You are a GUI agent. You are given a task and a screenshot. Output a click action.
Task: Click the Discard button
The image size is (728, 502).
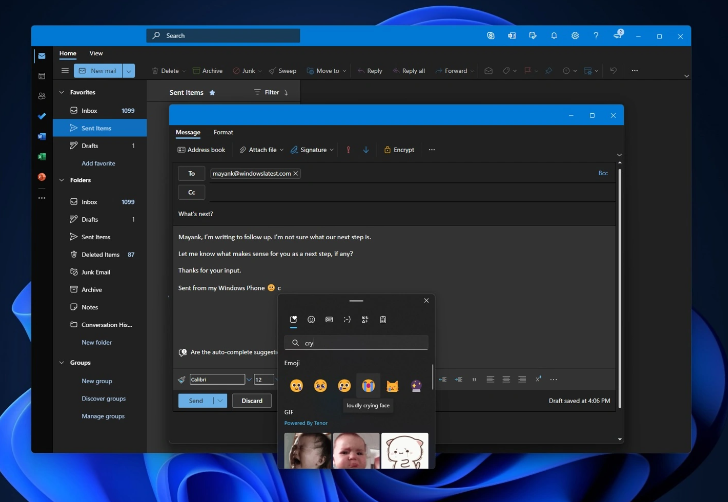[252, 400]
